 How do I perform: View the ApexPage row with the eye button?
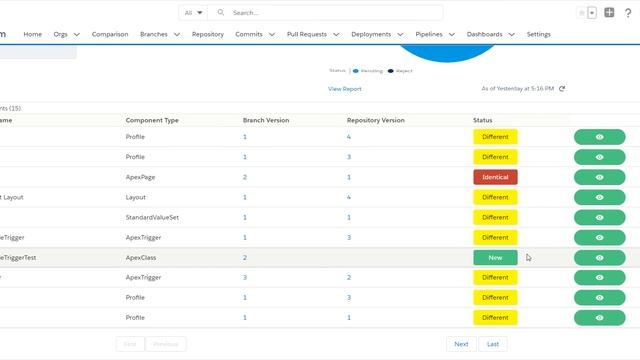600,177
